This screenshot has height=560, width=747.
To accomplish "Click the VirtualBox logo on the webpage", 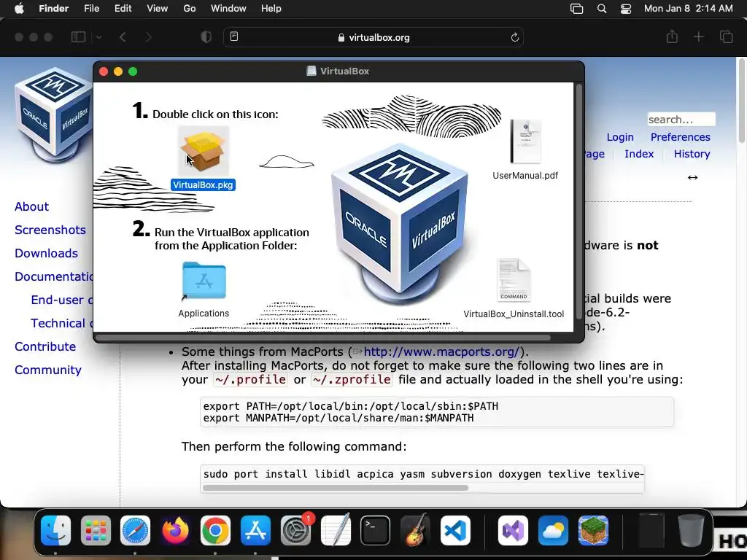I will click(53, 114).
